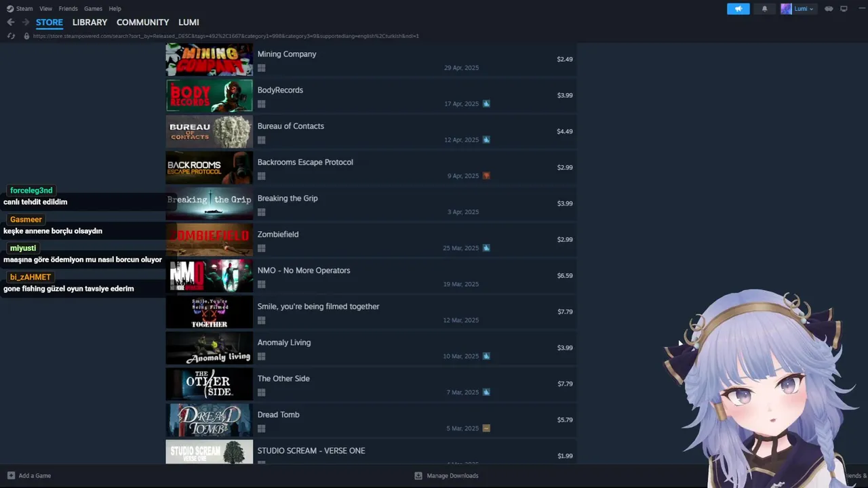Expand the Lumi account dropdown arrow
The height and width of the screenshot is (488, 868).
pos(811,9)
